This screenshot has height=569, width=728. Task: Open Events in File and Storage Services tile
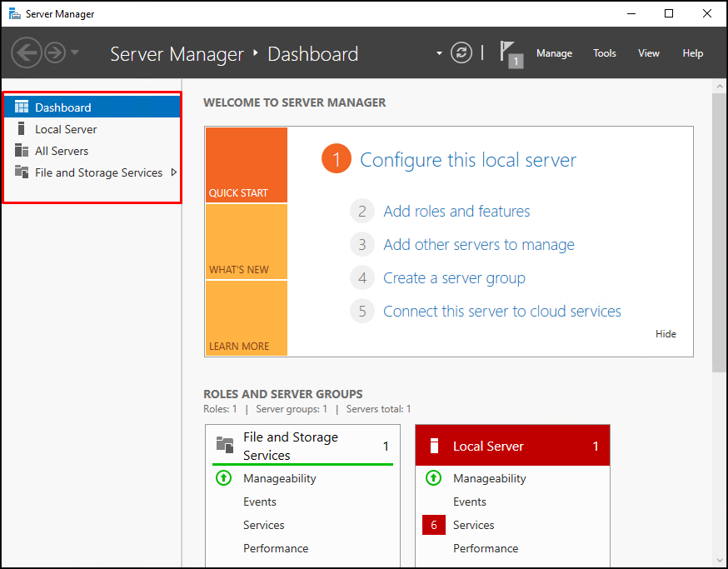(260, 502)
